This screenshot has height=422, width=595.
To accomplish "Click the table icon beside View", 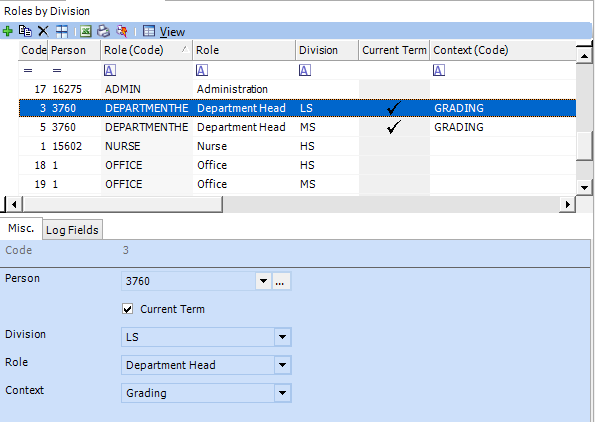I will click(149, 31).
